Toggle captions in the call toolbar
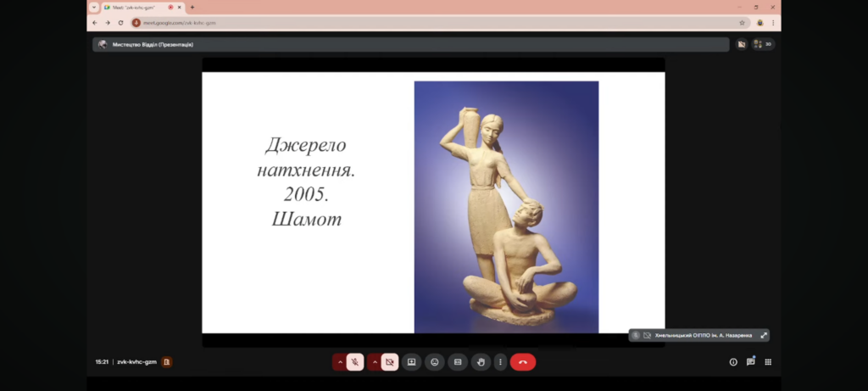The height and width of the screenshot is (391, 868). [x=458, y=362]
